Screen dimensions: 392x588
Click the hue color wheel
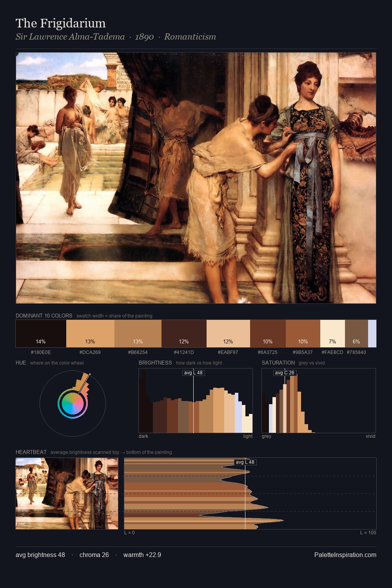click(x=73, y=403)
